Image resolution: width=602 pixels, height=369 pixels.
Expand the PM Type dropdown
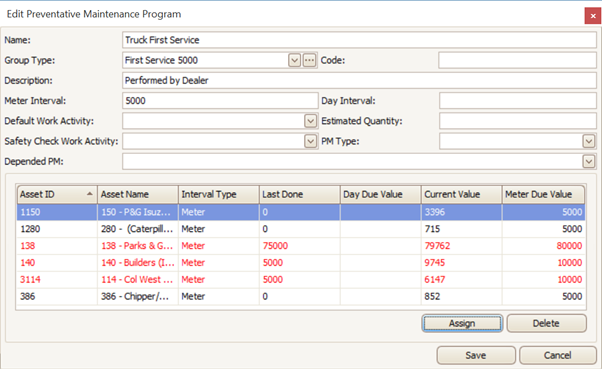[589, 141]
